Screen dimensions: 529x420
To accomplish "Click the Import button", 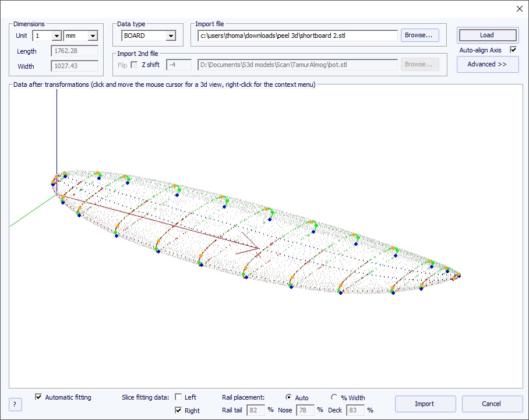I will [x=424, y=404].
